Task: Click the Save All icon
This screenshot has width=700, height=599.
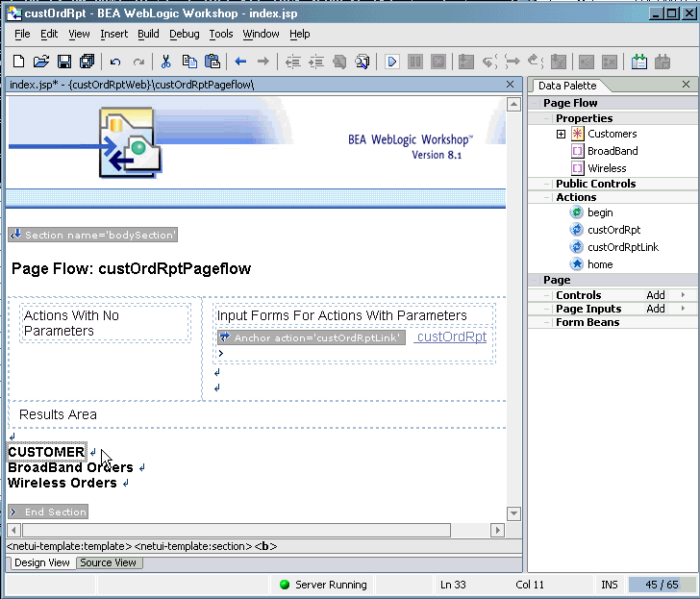Action: click(x=87, y=62)
